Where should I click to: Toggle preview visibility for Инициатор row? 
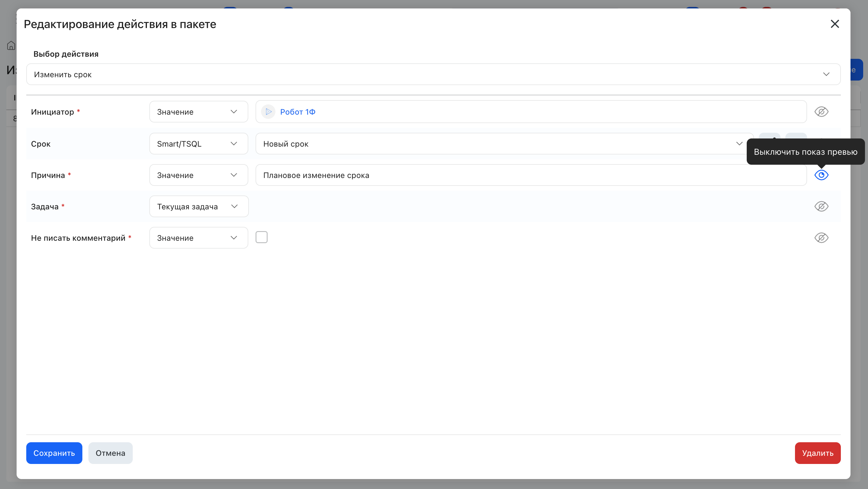click(x=821, y=112)
